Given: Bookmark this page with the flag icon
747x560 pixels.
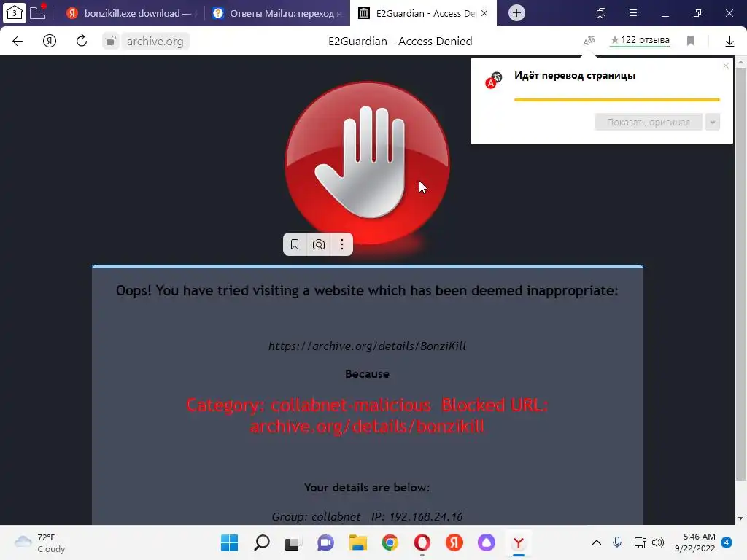Looking at the screenshot, I should [x=691, y=41].
